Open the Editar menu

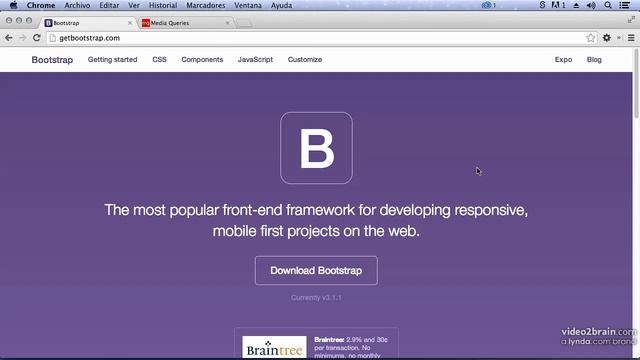pos(109,5)
